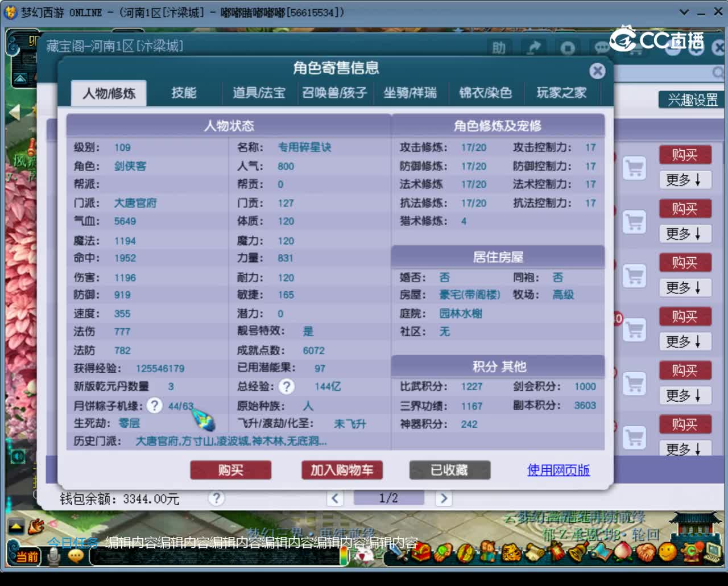Click the dropdown chevron in the window title bar
728x586 pixels.
[685, 12]
